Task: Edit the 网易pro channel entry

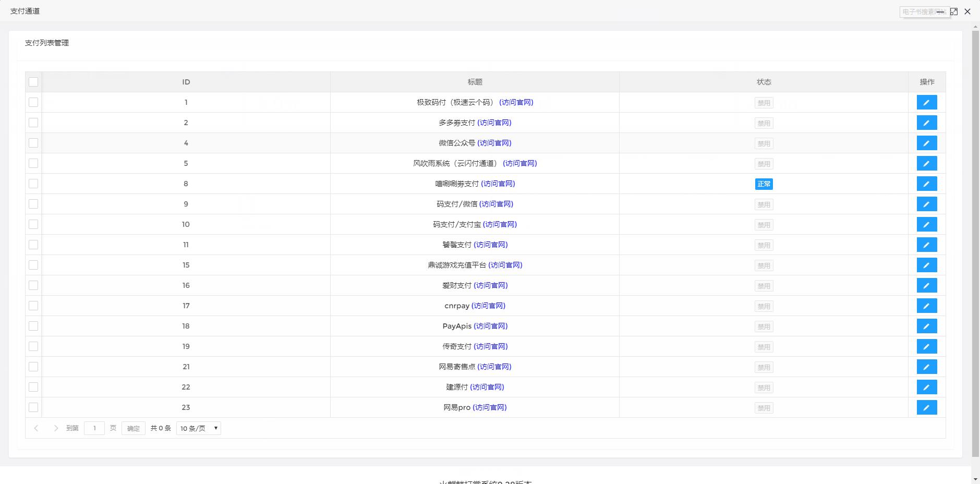Action: tap(926, 407)
